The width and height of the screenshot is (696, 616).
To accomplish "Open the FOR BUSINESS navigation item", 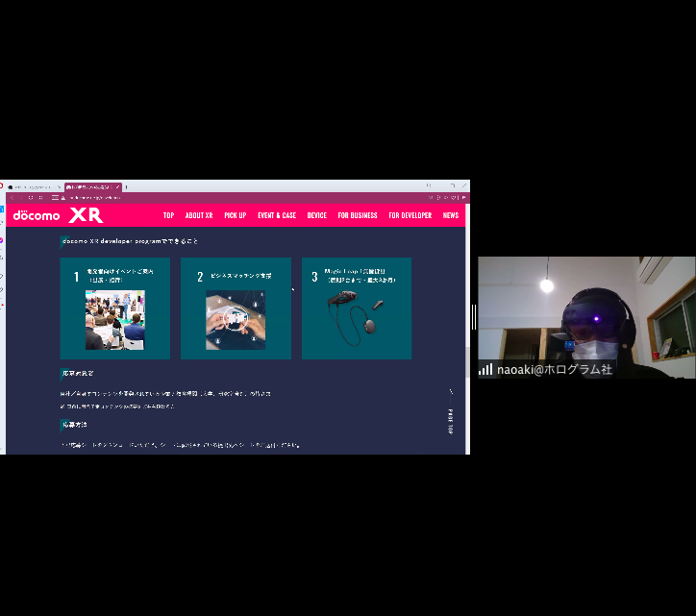I will (x=358, y=215).
